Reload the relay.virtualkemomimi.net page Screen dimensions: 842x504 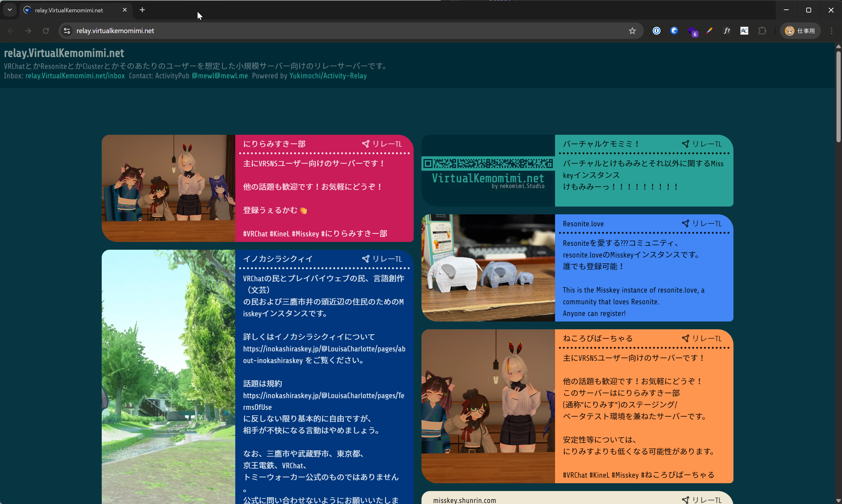(x=46, y=31)
